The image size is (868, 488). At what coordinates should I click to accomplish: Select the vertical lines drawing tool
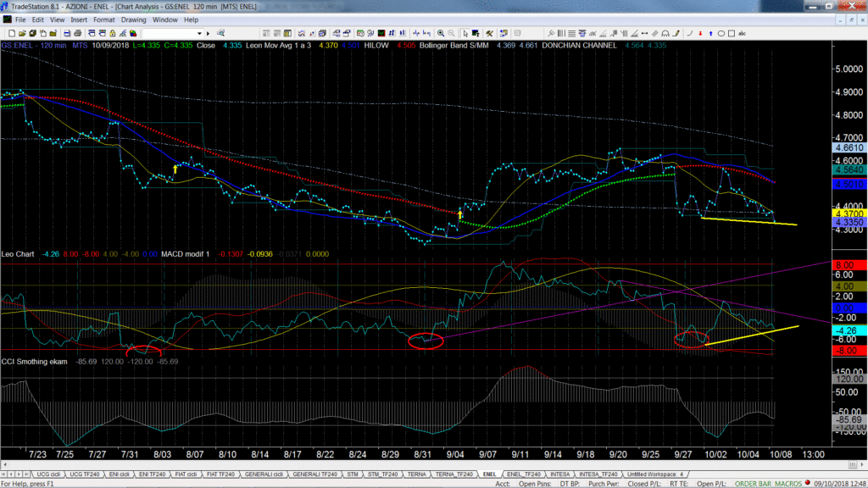pyautogui.click(x=561, y=33)
